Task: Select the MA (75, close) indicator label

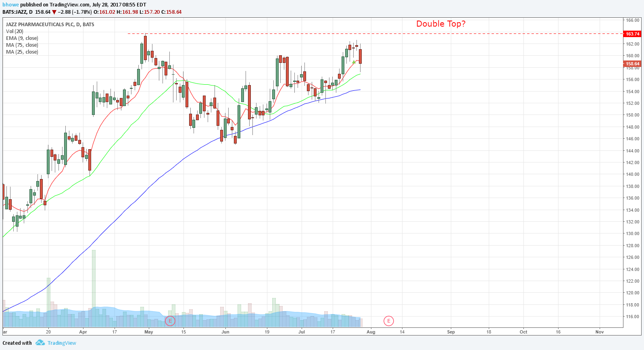Action: [x=22, y=45]
